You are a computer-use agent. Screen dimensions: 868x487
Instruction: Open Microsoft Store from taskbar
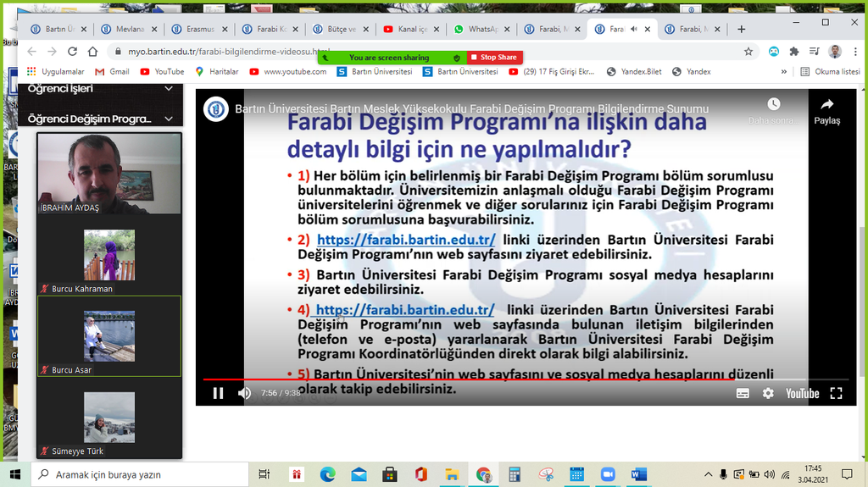click(390, 474)
